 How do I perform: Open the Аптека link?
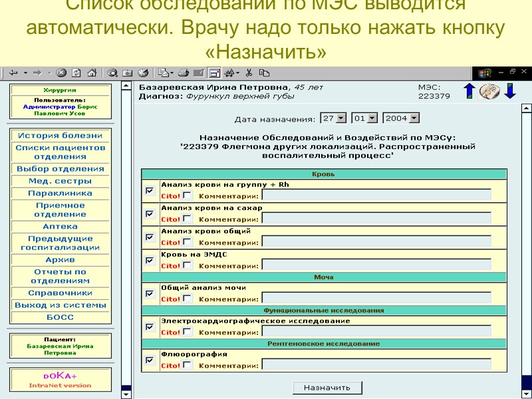pyautogui.click(x=60, y=226)
